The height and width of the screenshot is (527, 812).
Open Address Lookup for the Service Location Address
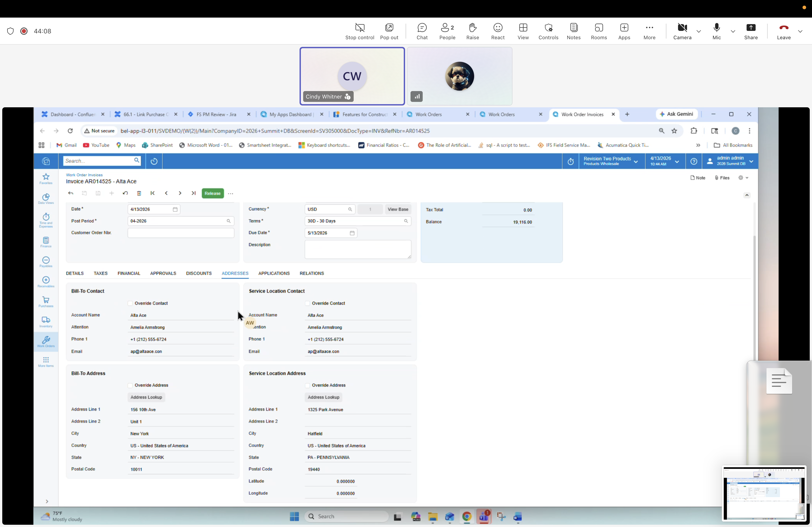[x=323, y=397]
